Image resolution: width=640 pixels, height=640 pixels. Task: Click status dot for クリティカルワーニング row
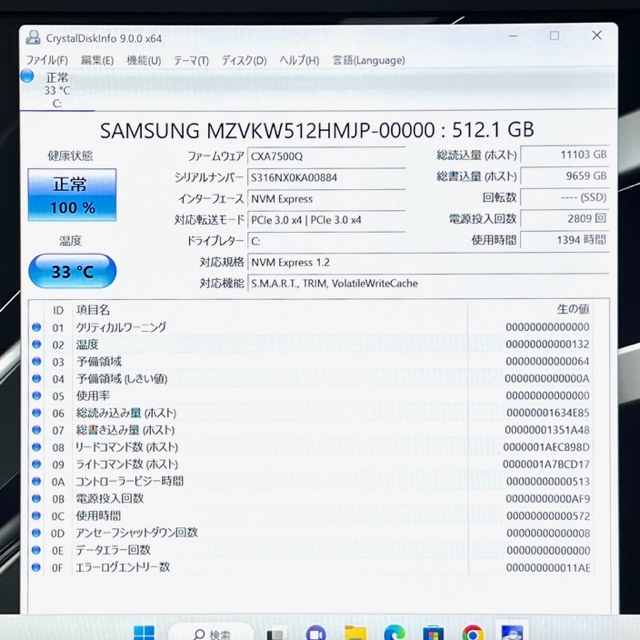tap(36, 327)
